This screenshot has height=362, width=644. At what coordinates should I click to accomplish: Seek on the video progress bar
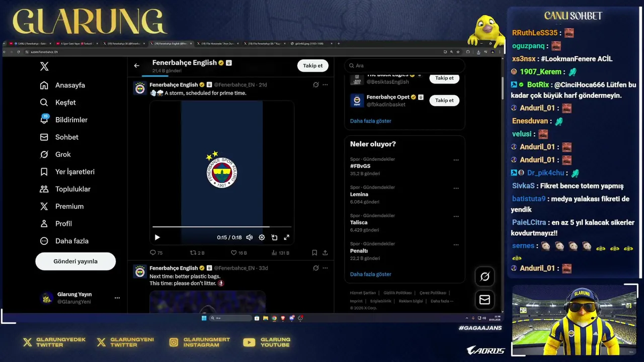pos(222,227)
